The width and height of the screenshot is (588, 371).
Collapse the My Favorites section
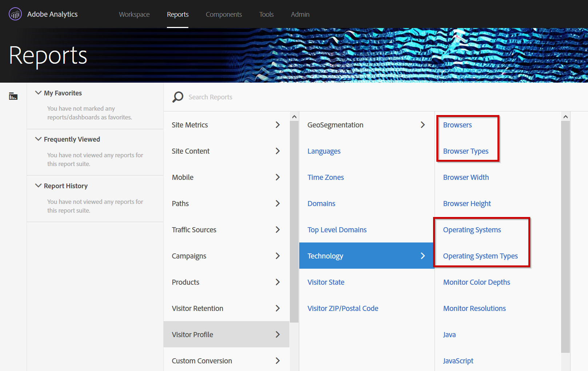tap(38, 93)
